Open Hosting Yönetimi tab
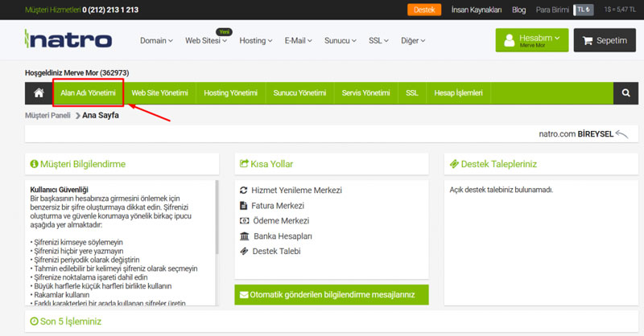The height and width of the screenshot is (336, 644). (x=231, y=93)
